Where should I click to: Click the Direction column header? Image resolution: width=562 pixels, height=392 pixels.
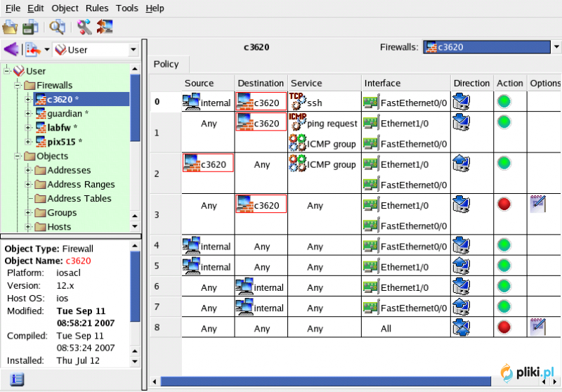tap(471, 83)
